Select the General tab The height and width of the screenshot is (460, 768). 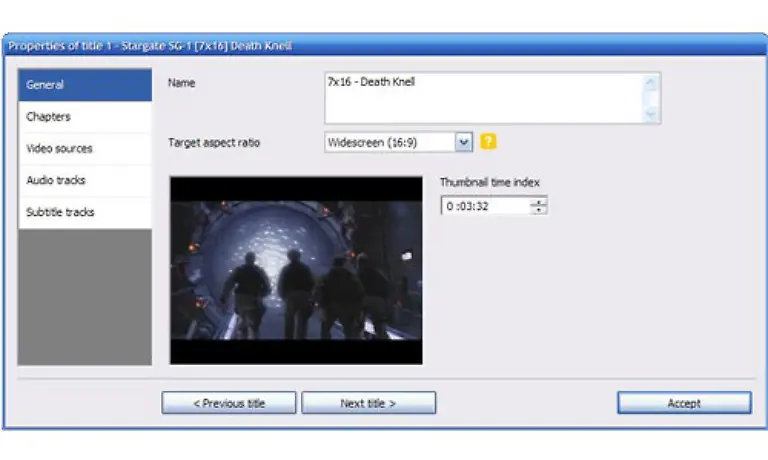85,85
